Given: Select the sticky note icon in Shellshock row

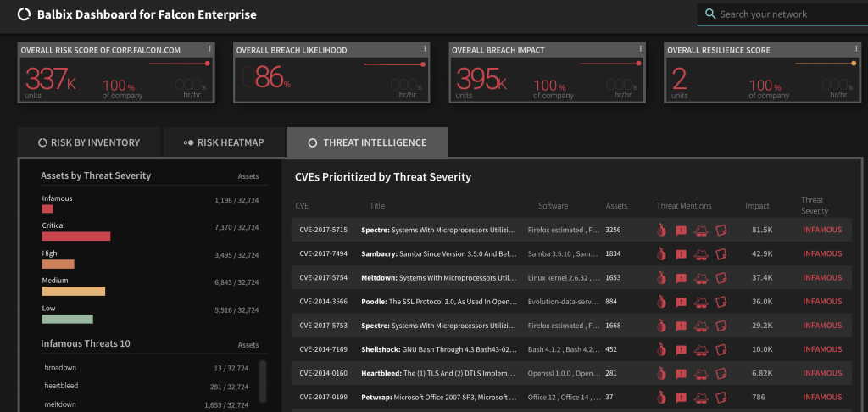Looking at the screenshot, I should 721,349.
